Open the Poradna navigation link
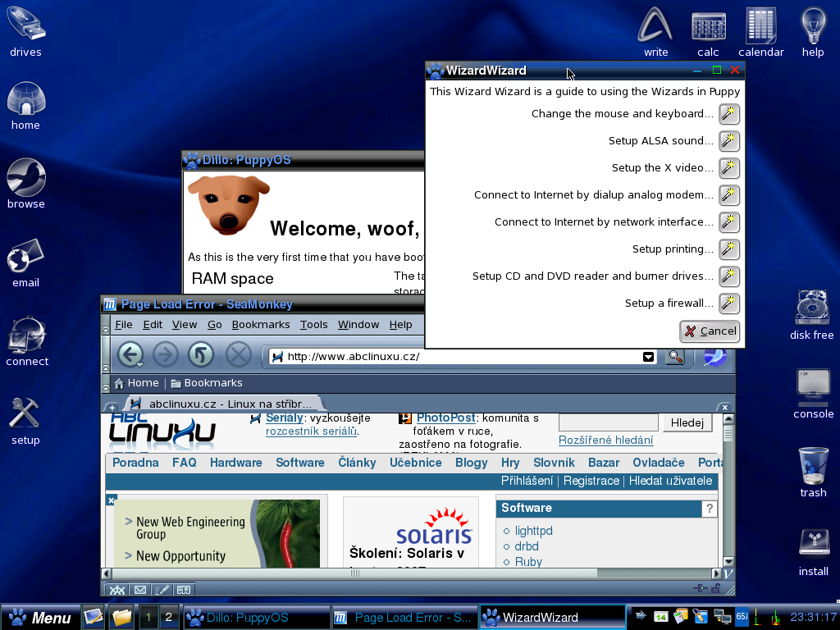The width and height of the screenshot is (840, 630). click(135, 463)
